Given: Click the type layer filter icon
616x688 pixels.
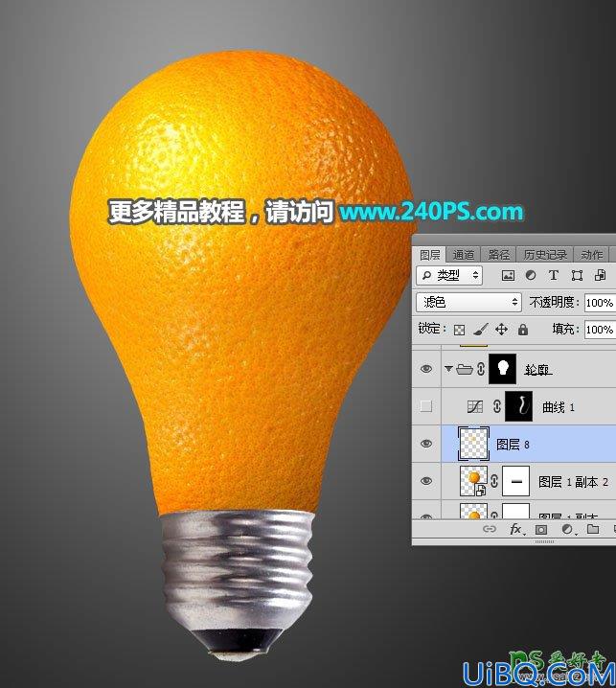Looking at the screenshot, I should pyautogui.click(x=554, y=276).
